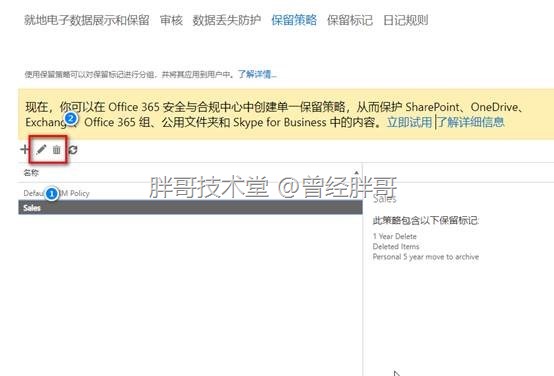
Task: Click the 立即试用 link in the banner
Action: [x=409, y=122]
